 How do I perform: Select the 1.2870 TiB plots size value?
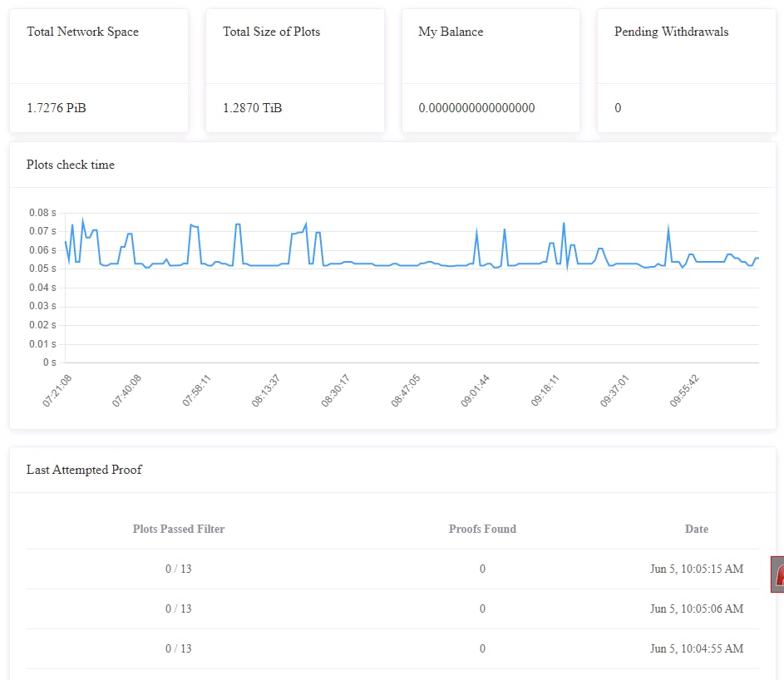(252, 108)
